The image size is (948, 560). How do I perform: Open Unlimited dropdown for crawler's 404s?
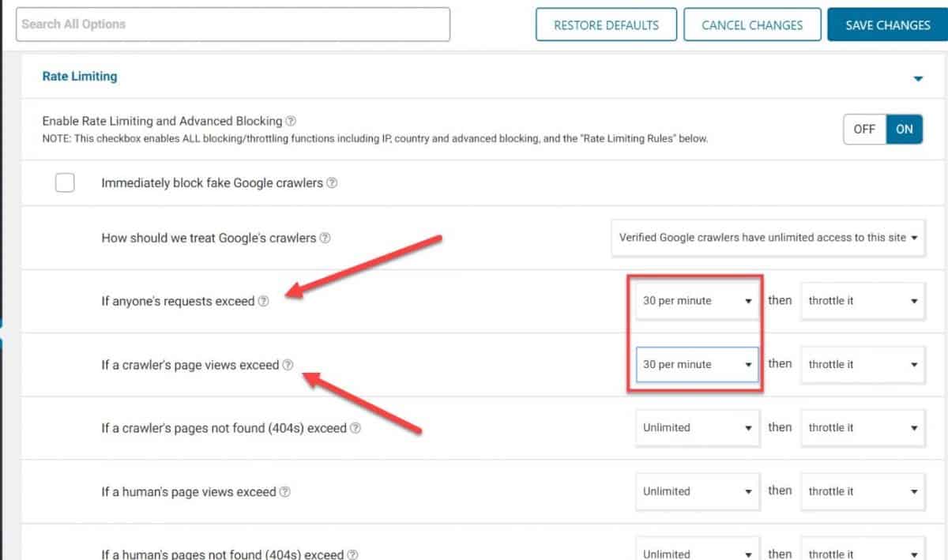(698, 427)
